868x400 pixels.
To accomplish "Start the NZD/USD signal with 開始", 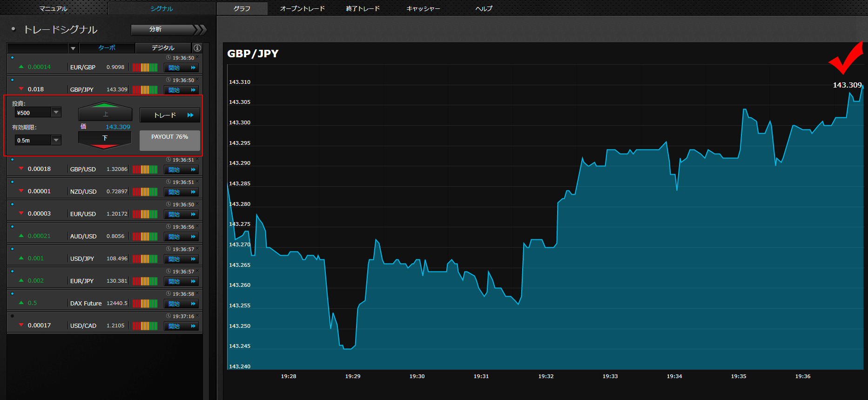I will [x=182, y=192].
